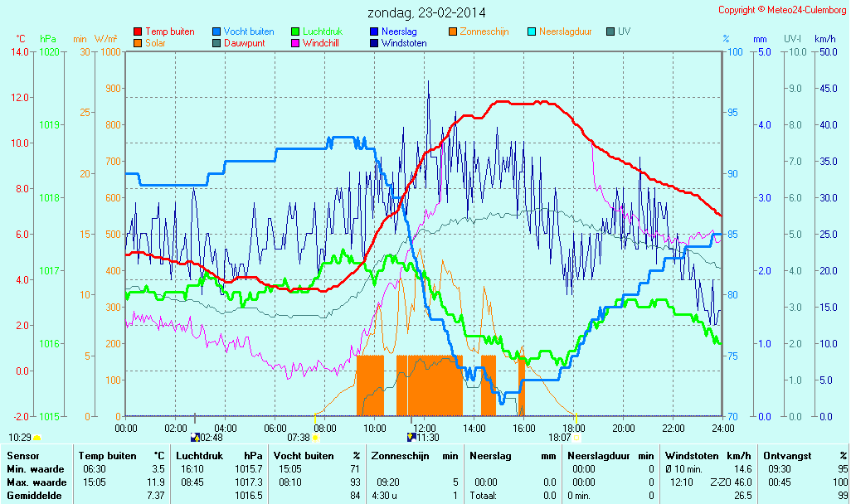Click the sunrise icon at 07:38
This screenshot has width=851, height=504.
click(x=316, y=438)
